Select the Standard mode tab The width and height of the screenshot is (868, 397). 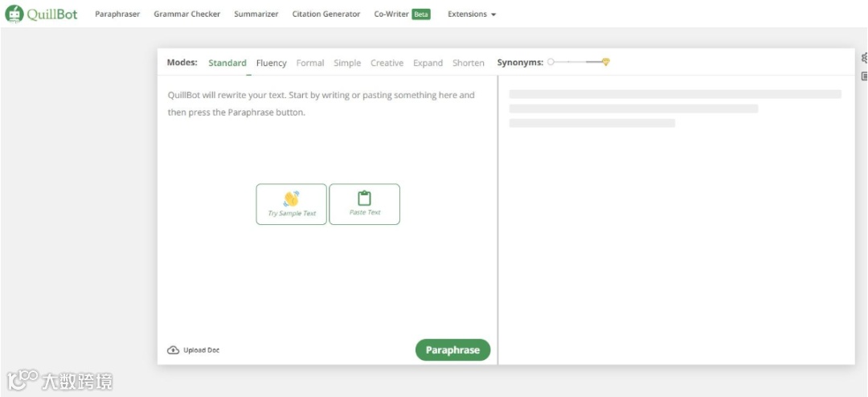(x=227, y=63)
